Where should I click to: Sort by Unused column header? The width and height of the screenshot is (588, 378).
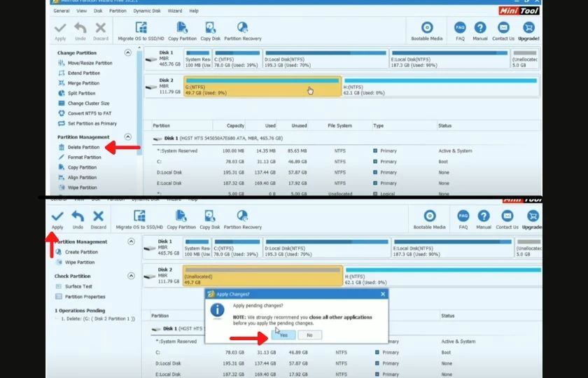[300, 125]
